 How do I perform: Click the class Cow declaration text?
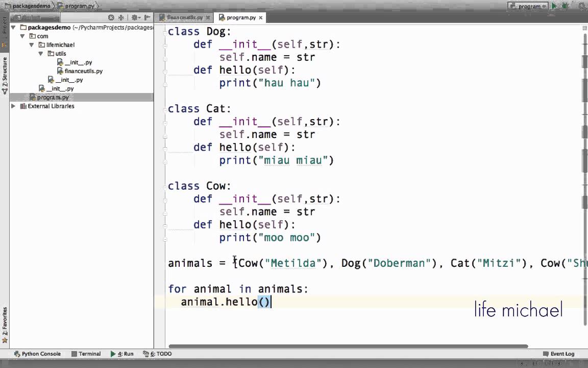pyautogui.click(x=200, y=186)
